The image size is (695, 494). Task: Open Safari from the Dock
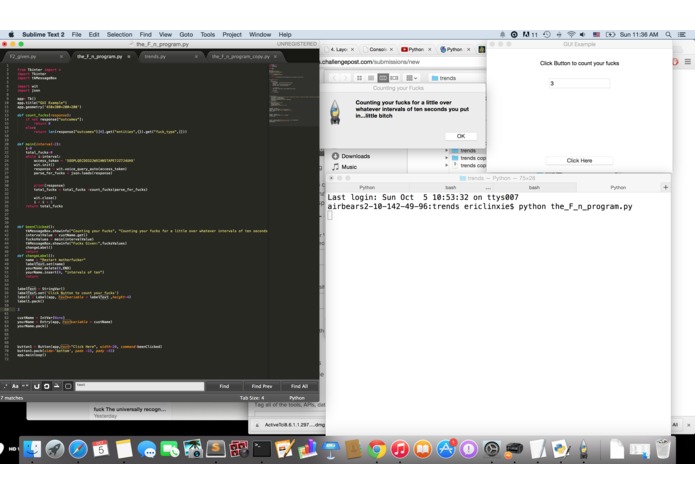coord(78,449)
